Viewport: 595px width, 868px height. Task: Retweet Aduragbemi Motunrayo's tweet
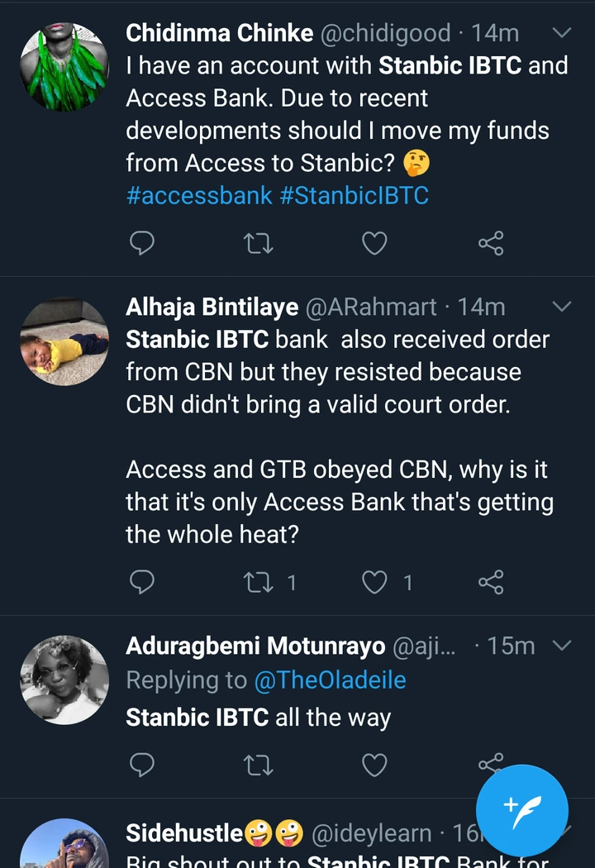pyautogui.click(x=259, y=765)
